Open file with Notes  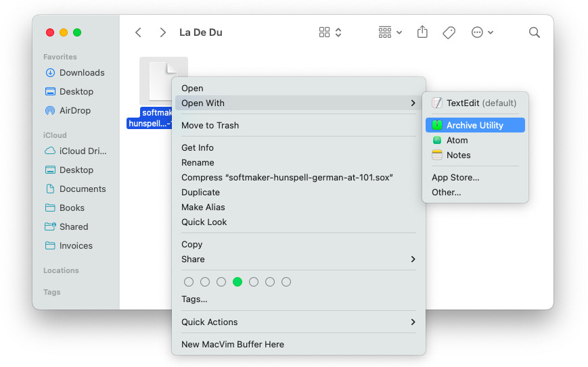click(475, 155)
